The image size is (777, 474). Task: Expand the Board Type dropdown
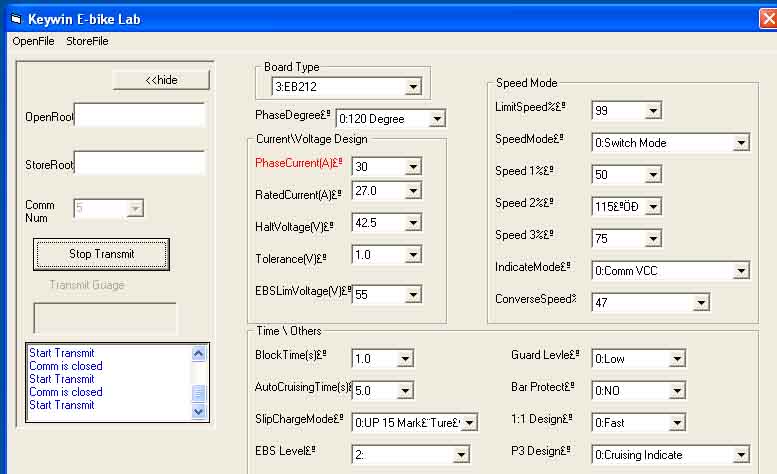click(x=413, y=87)
